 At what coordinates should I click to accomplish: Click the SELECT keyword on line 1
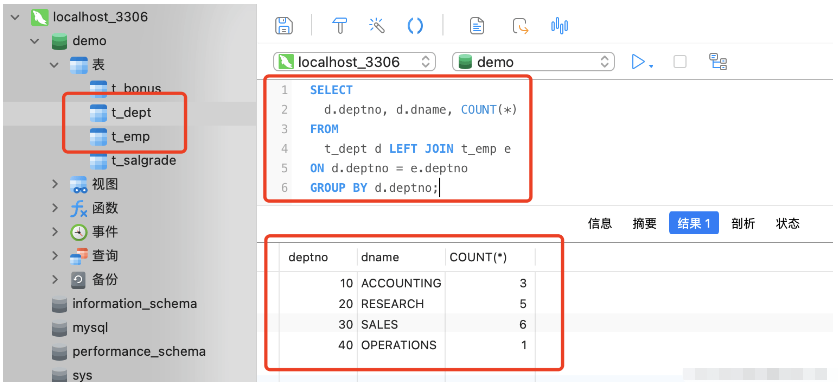(331, 90)
